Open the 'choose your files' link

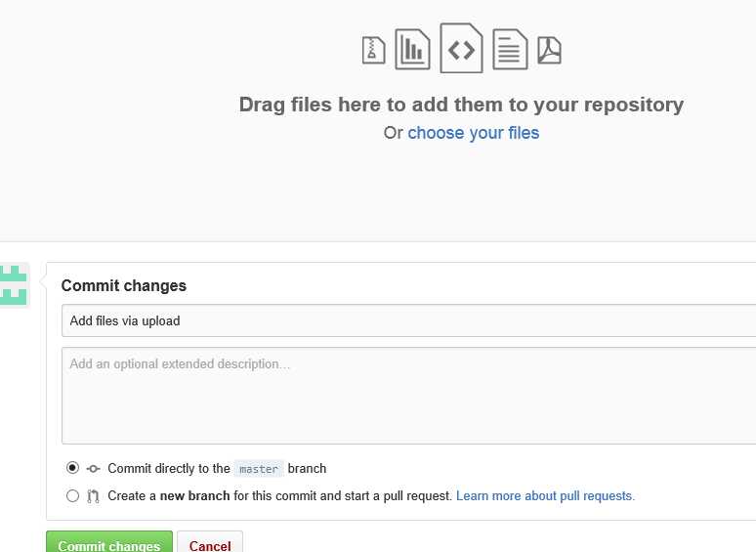click(473, 133)
